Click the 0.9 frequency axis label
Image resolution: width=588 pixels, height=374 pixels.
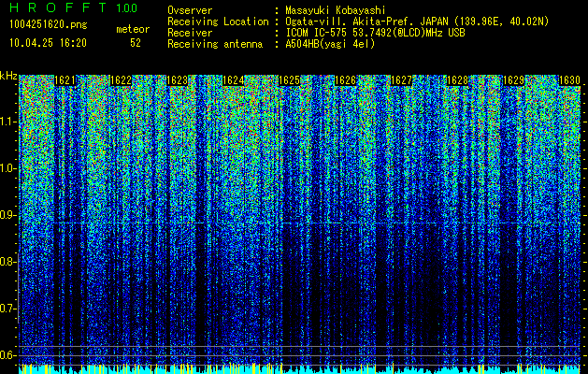tap(8, 215)
